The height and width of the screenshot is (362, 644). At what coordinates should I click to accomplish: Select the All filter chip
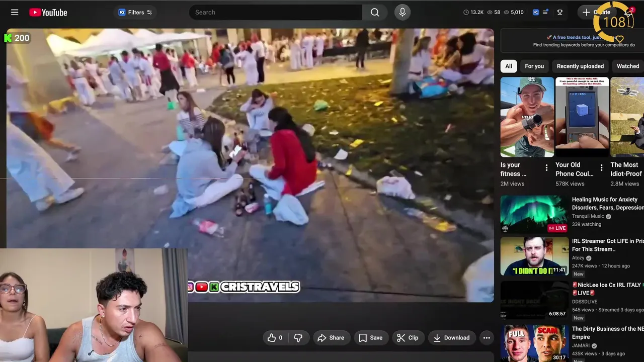pos(509,66)
